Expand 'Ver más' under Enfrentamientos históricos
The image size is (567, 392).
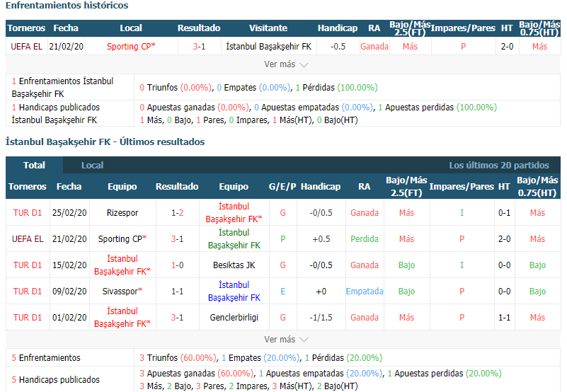(286, 64)
